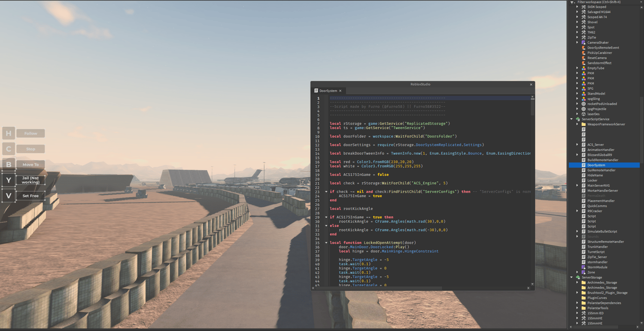Click the mesh icon beside rocketPodUnloaded

(583, 104)
